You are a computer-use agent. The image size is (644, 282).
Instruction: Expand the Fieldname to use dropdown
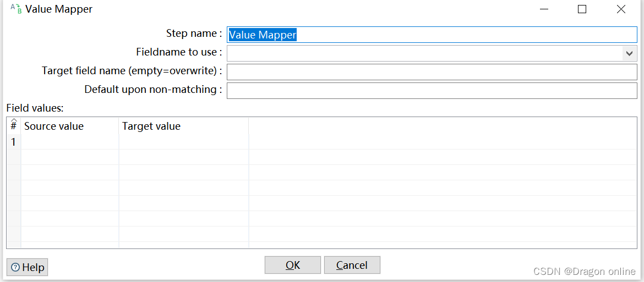[x=629, y=53]
